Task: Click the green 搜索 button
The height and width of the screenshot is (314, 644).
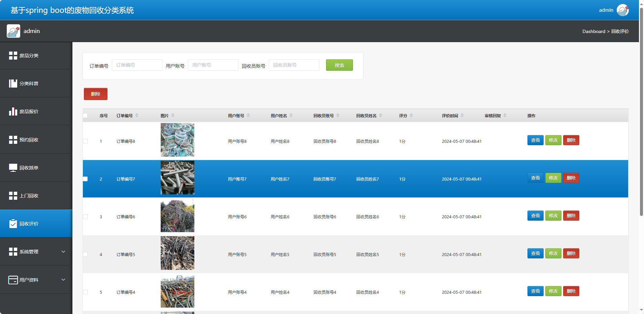Action: 339,65
